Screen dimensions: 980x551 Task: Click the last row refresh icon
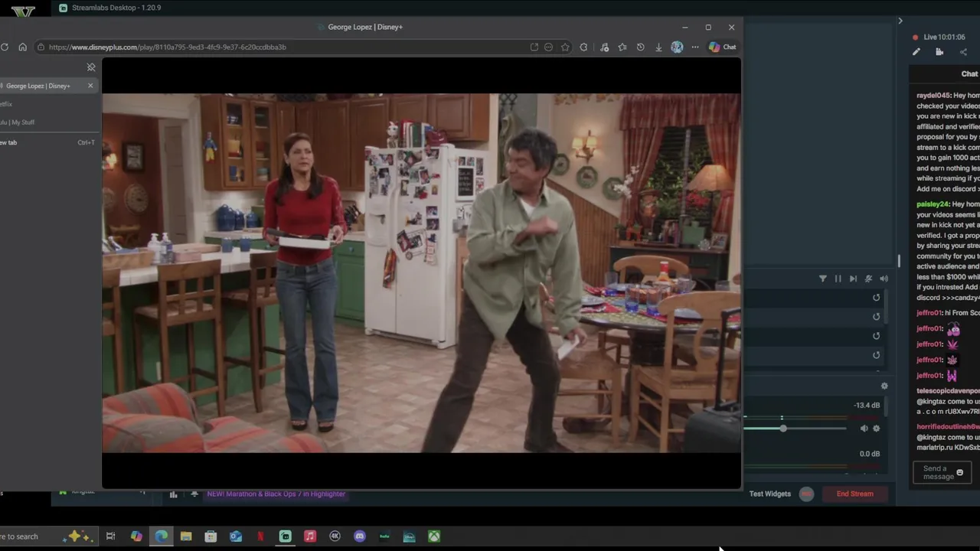[877, 355]
